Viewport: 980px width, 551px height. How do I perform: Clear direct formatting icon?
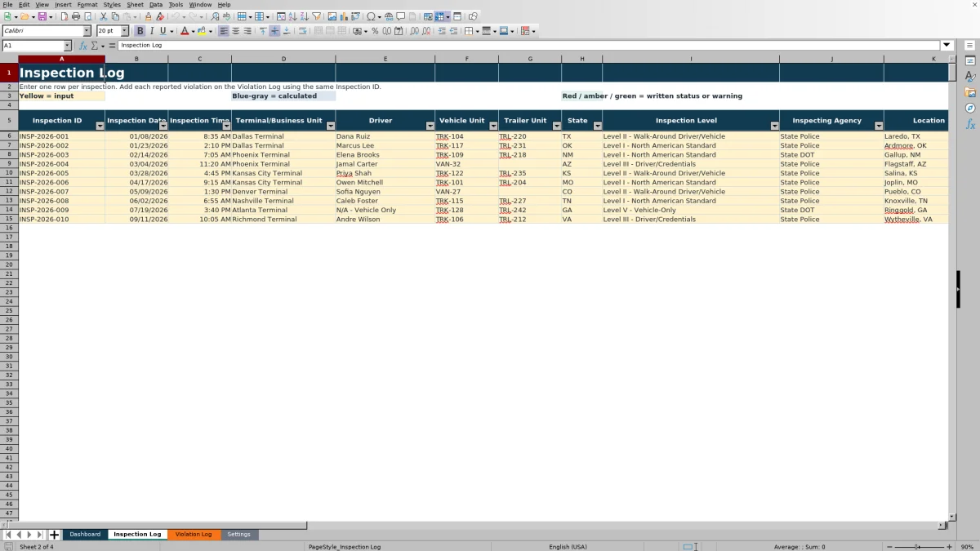(x=160, y=16)
